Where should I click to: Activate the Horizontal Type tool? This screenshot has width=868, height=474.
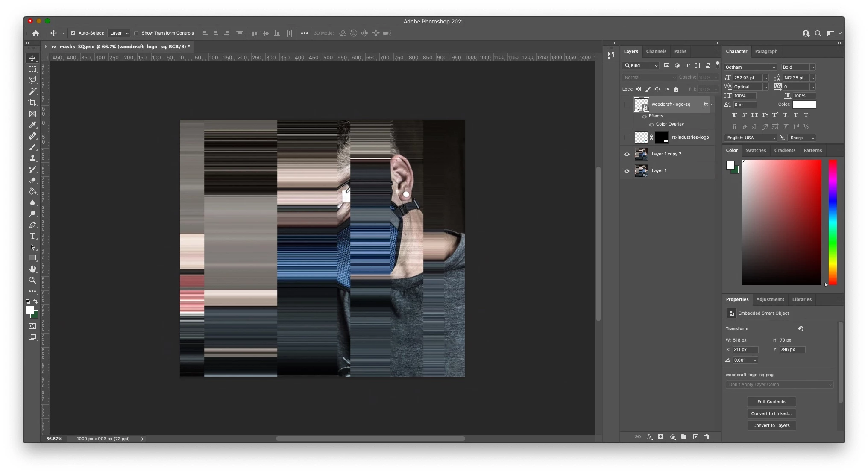tap(32, 236)
